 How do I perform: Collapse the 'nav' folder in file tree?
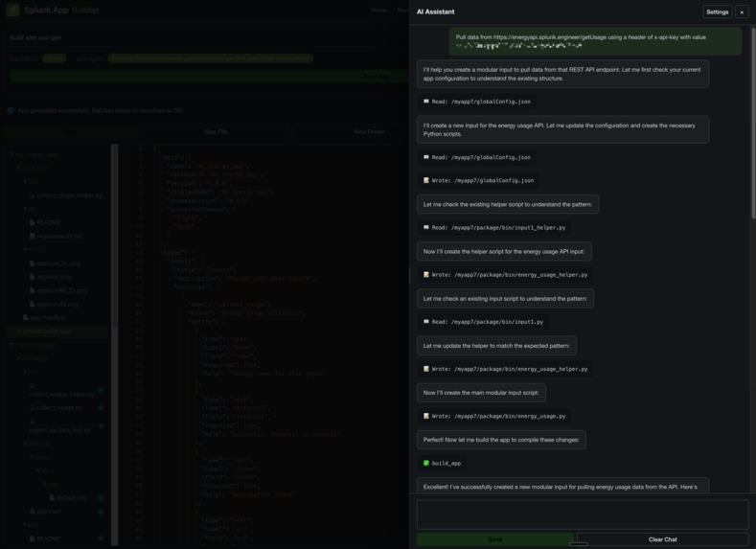tap(51, 484)
